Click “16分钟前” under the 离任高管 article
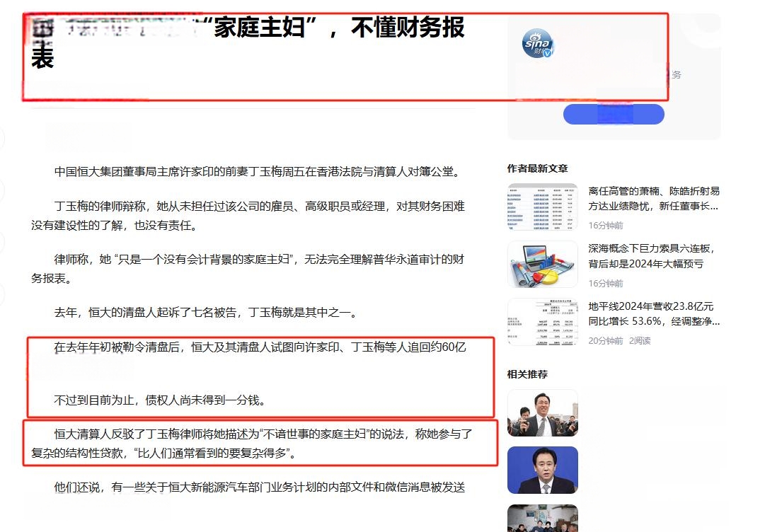The image size is (765, 532). [x=606, y=225]
